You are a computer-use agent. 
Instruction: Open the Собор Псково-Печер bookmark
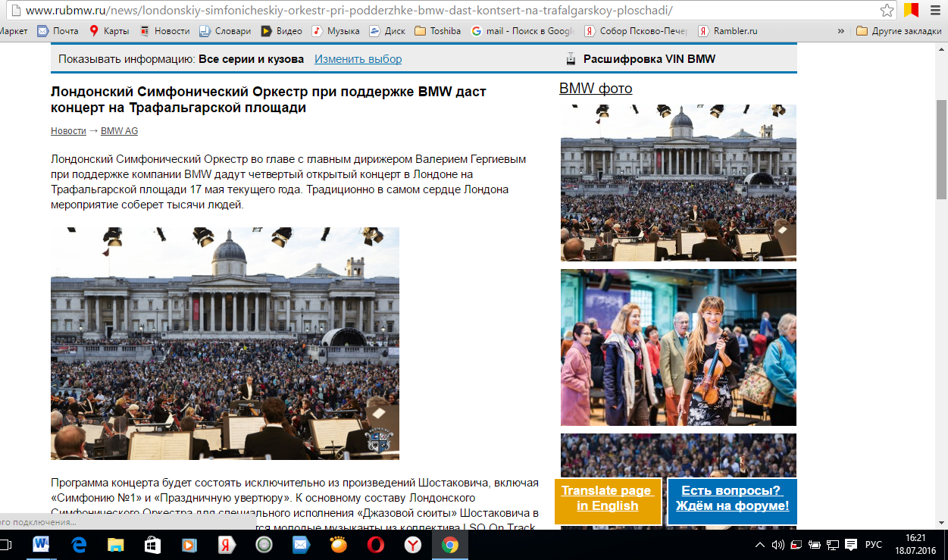(636, 31)
